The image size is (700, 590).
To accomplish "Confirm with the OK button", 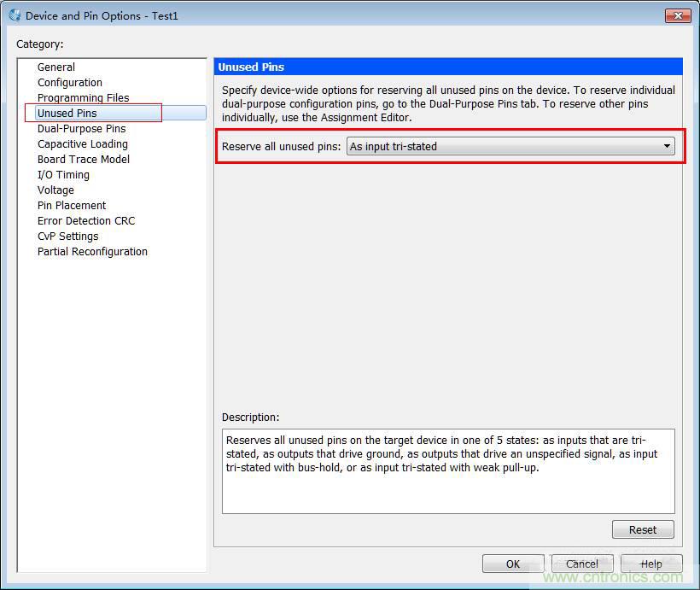I will pos(513,564).
